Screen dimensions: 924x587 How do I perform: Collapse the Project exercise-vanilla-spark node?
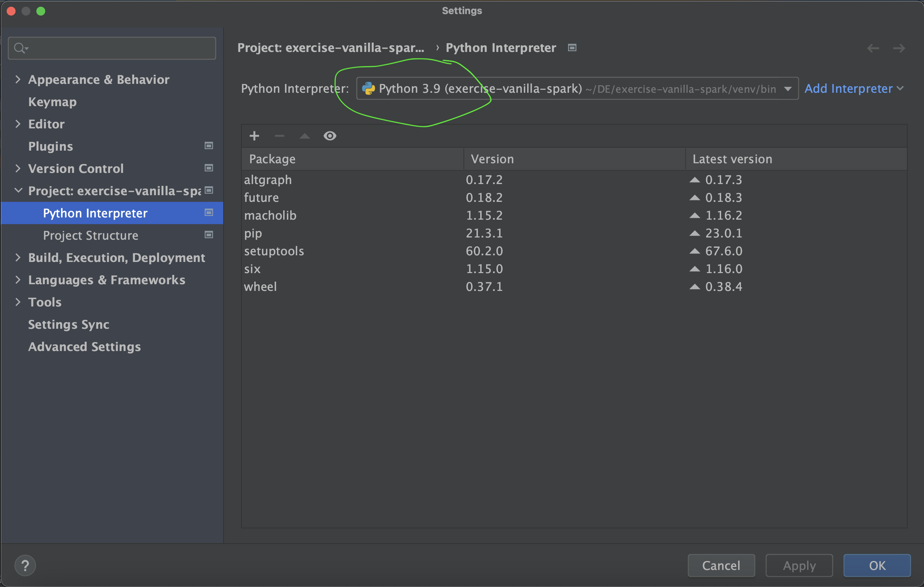point(18,190)
